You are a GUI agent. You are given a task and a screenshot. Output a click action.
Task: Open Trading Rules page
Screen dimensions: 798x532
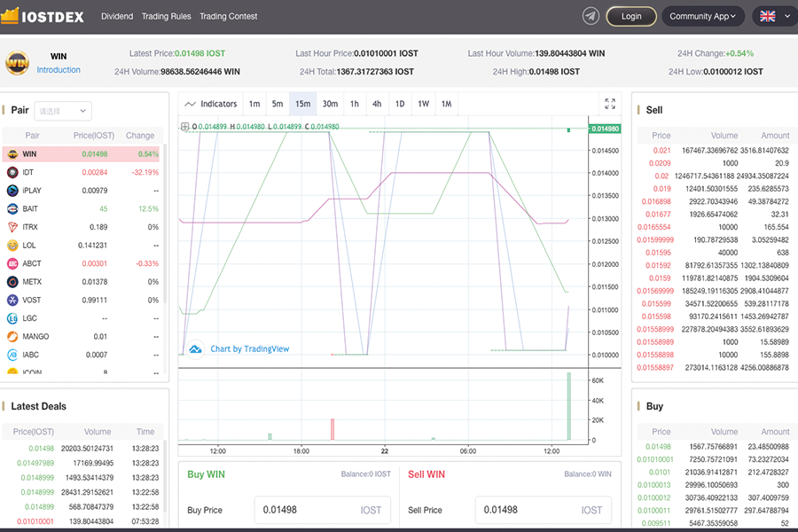pyautogui.click(x=167, y=16)
